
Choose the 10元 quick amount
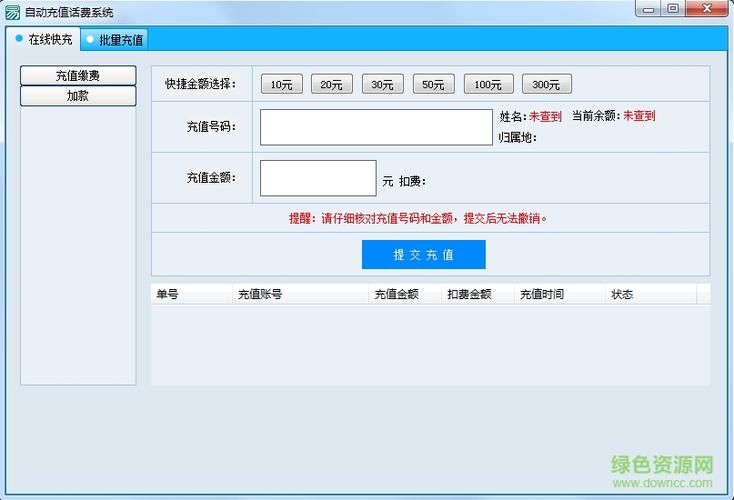tap(281, 84)
